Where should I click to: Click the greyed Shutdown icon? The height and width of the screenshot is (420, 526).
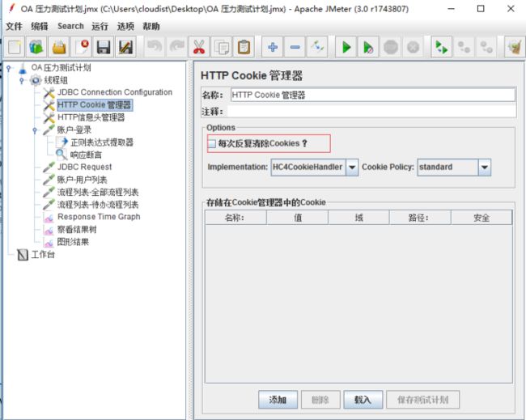[x=413, y=47]
